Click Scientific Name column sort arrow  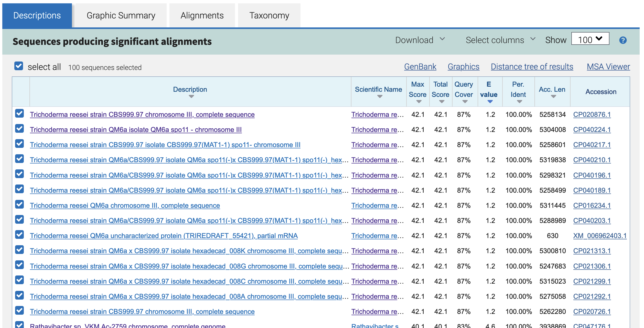(380, 97)
